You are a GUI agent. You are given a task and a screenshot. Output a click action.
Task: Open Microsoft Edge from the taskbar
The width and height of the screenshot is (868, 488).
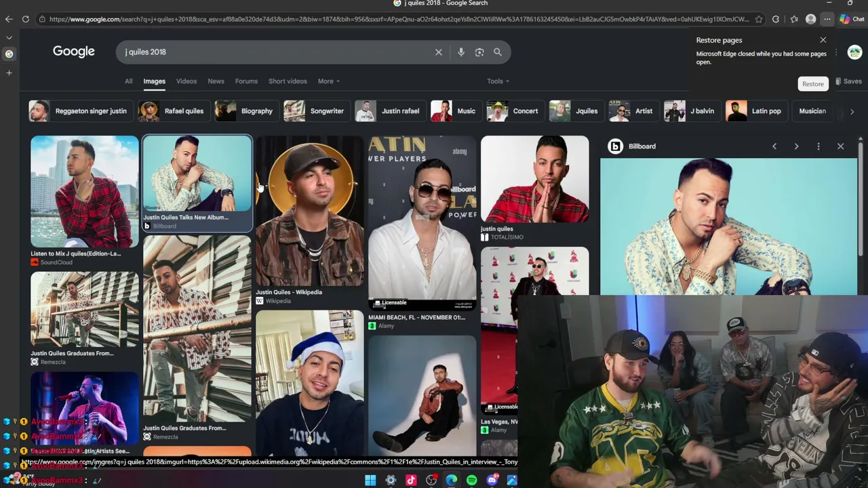click(x=452, y=481)
